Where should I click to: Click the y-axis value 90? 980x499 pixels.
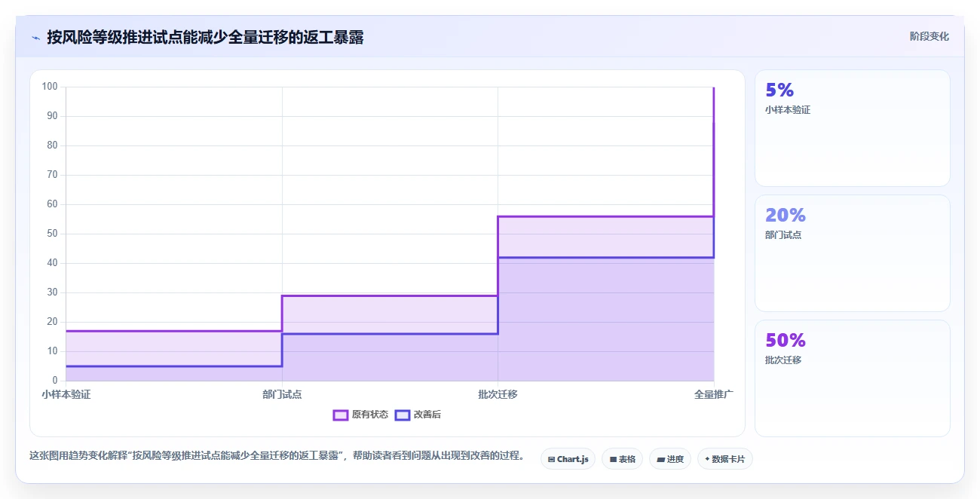coord(52,116)
